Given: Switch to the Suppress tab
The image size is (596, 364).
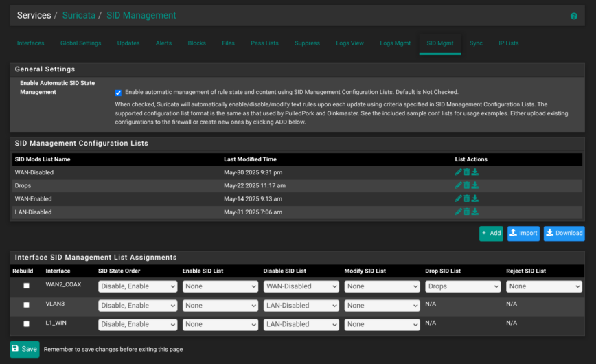Looking at the screenshot, I should point(307,43).
